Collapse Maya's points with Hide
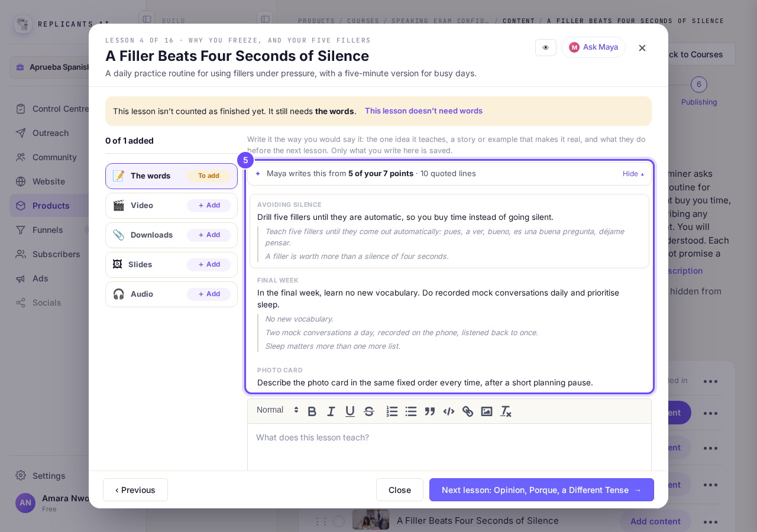Screen dimensions: 757x532 [x=633, y=174]
